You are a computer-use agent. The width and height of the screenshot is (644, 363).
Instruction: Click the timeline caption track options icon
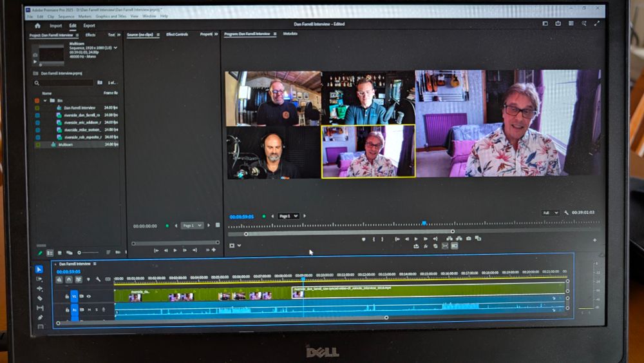tap(108, 280)
